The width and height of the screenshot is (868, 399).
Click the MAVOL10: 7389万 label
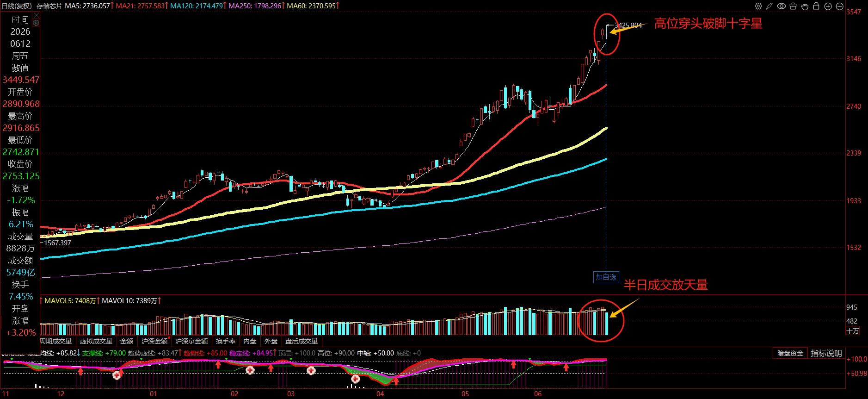(x=129, y=301)
